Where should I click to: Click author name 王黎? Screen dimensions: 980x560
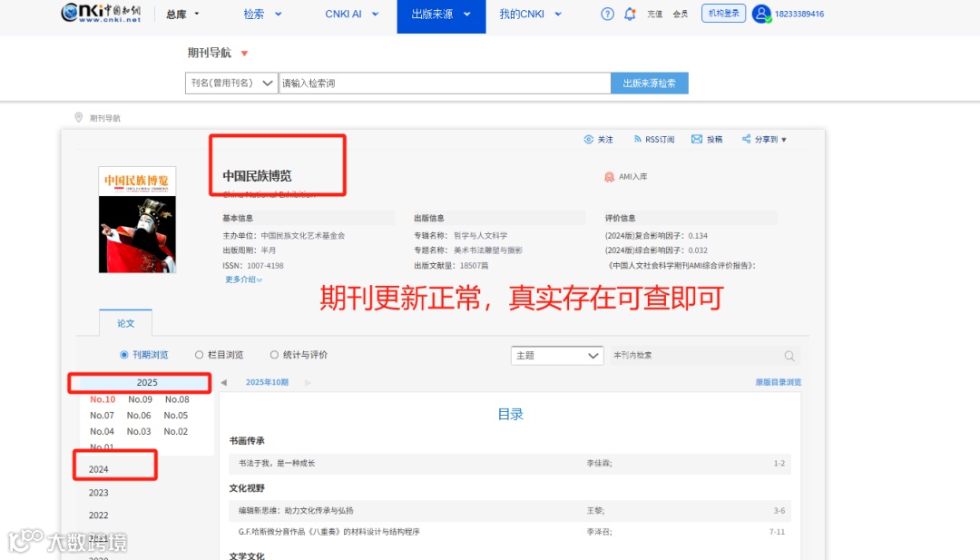595,511
